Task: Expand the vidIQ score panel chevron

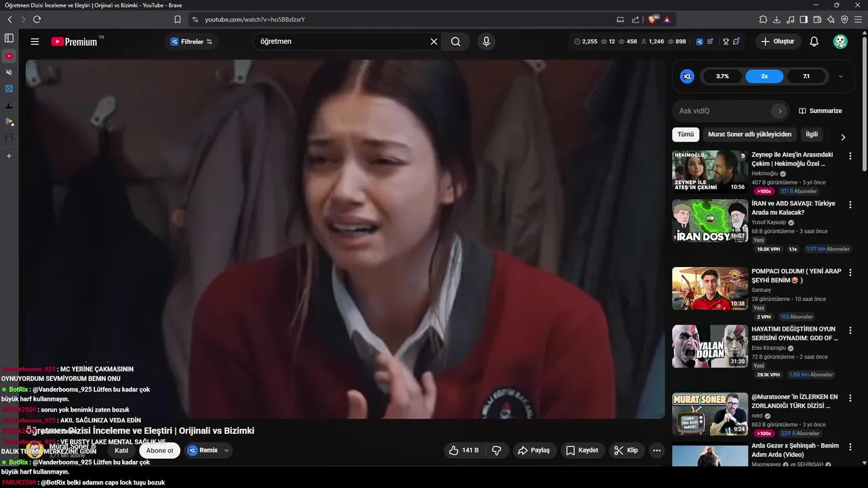Action: pos(841,77)
